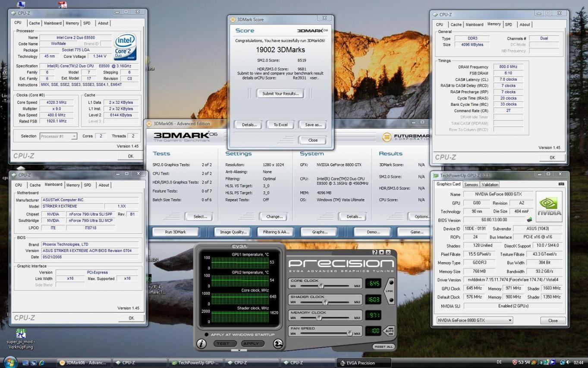Viewport: 588px width, 368px height.
Task: Click Futuremark Corporation logo in 3DMark06
Action: (x=406, y=137)
